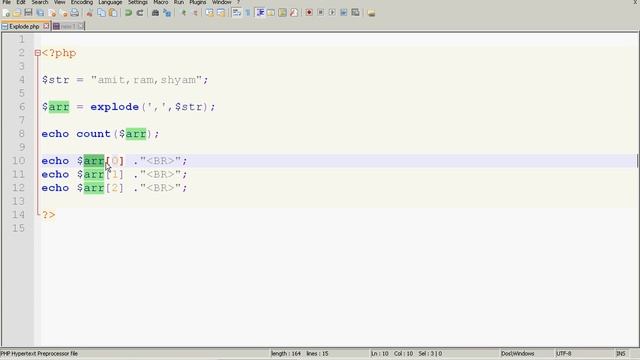This screenshot has width=640, height=360.
Task: Open the File menu
Action: pos(7,2)
